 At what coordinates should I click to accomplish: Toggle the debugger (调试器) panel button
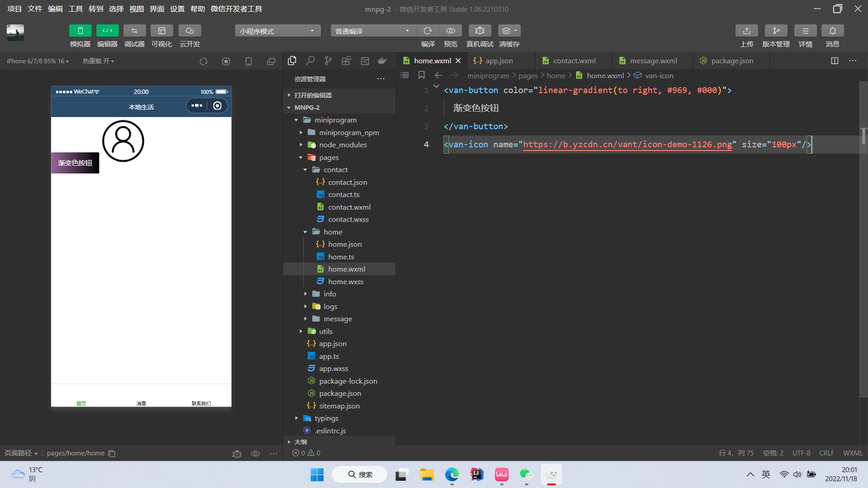pos(134,31)
